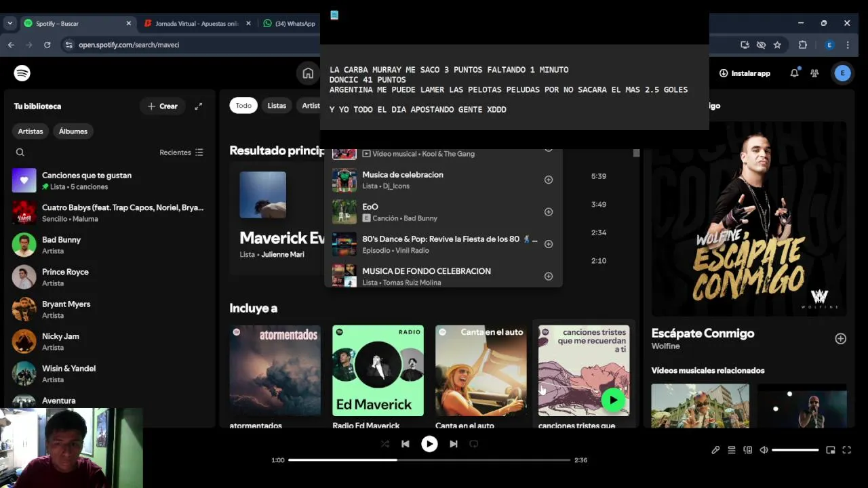The image size is (868, 488).
Task: Add 80's Dance & Pop episode
Action: [x=549, y=244]
